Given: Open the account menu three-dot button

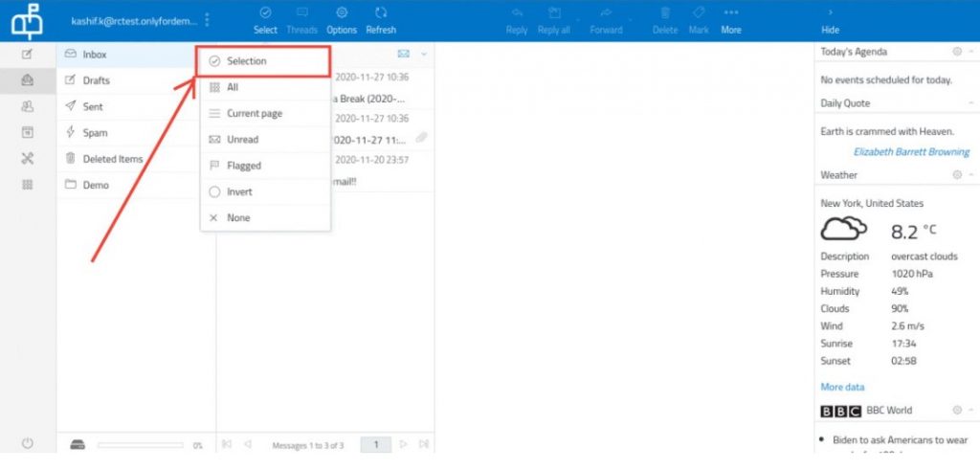Looking at the screenshot, I should tap(208, 20).
